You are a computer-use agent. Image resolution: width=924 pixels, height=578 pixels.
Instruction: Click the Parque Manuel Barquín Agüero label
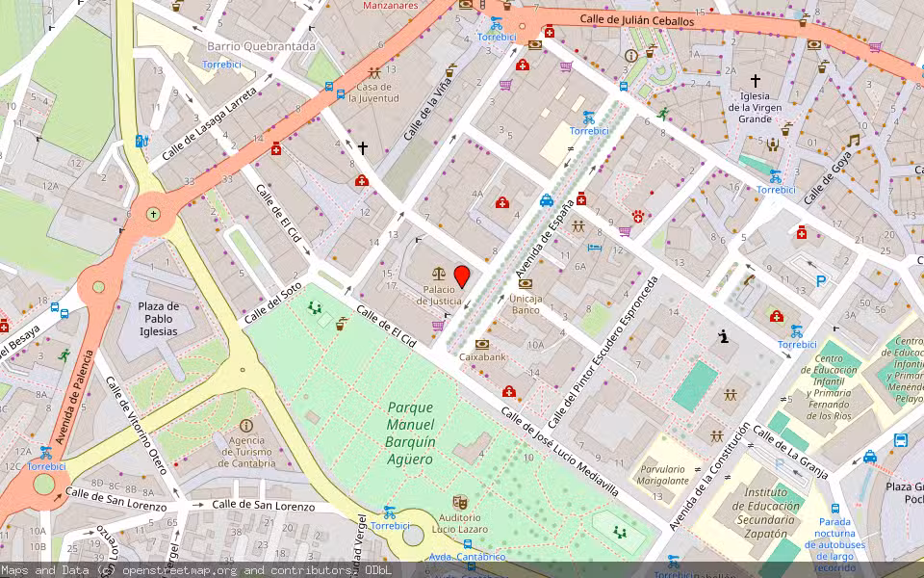pyautogui.click(x=410, y=433)
